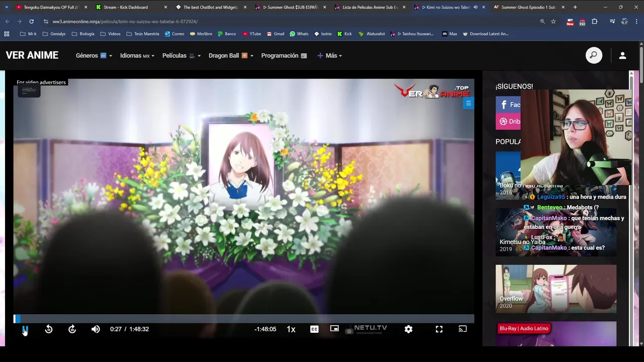The height and width of the screenshot is (362, 644).
Task: Reload the current page
Action: click(x=31, y=22)
